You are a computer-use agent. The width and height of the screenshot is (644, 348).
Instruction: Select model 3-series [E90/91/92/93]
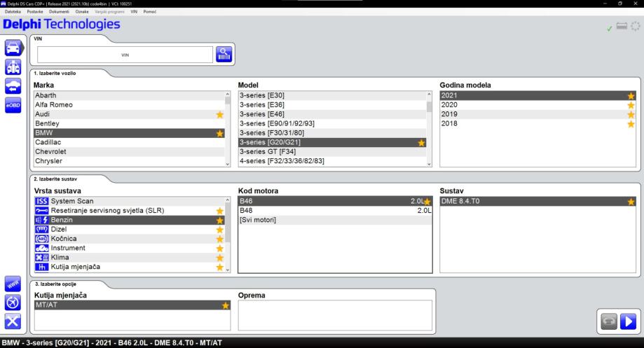[332, 123]
